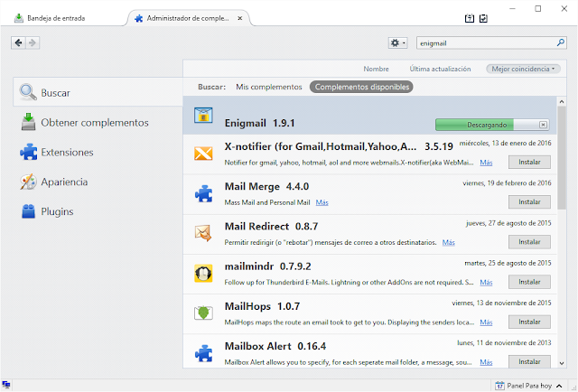
Task: Open the Mejor coincidencia sort dropdown
Action: coord(523,69)
